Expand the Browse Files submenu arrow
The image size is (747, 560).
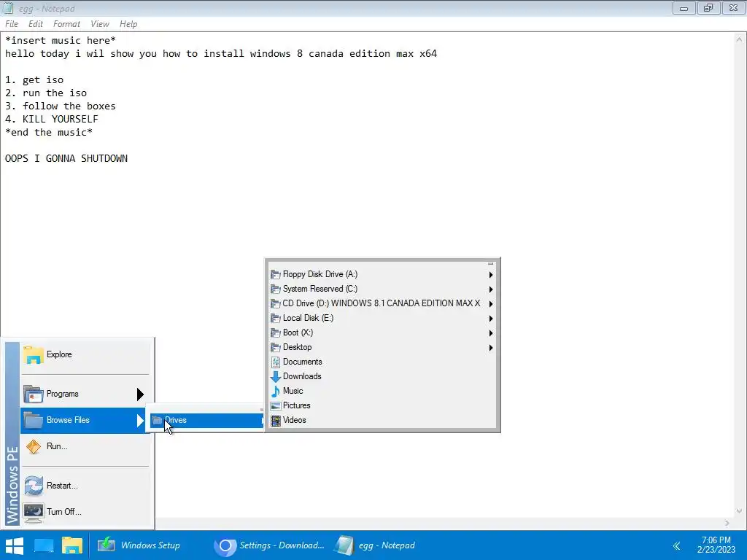[140, 420]
